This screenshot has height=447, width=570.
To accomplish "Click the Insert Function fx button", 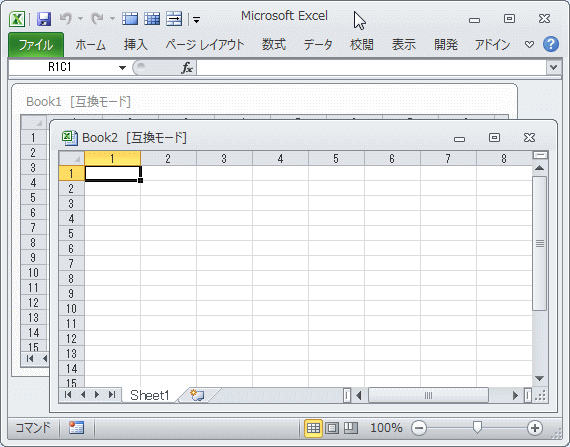I will click(186, 68).
